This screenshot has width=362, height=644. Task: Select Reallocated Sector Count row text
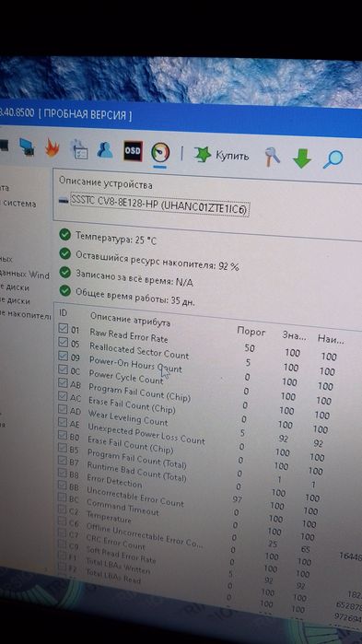tap(139, 350)
